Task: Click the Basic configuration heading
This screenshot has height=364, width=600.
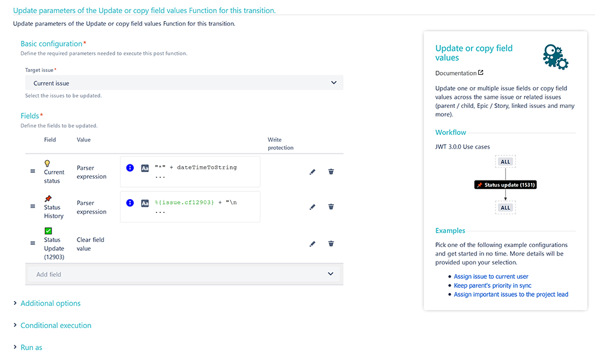Action: tap(51, 44)
